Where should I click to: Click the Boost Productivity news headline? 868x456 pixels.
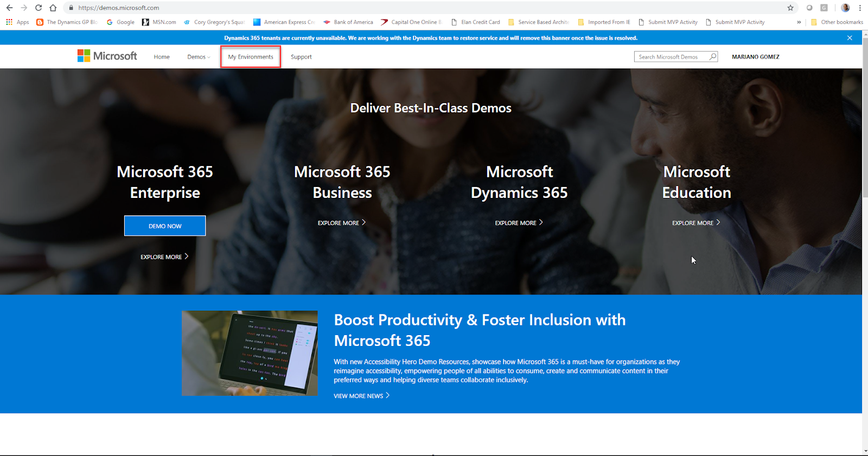[x=480, y=330]
